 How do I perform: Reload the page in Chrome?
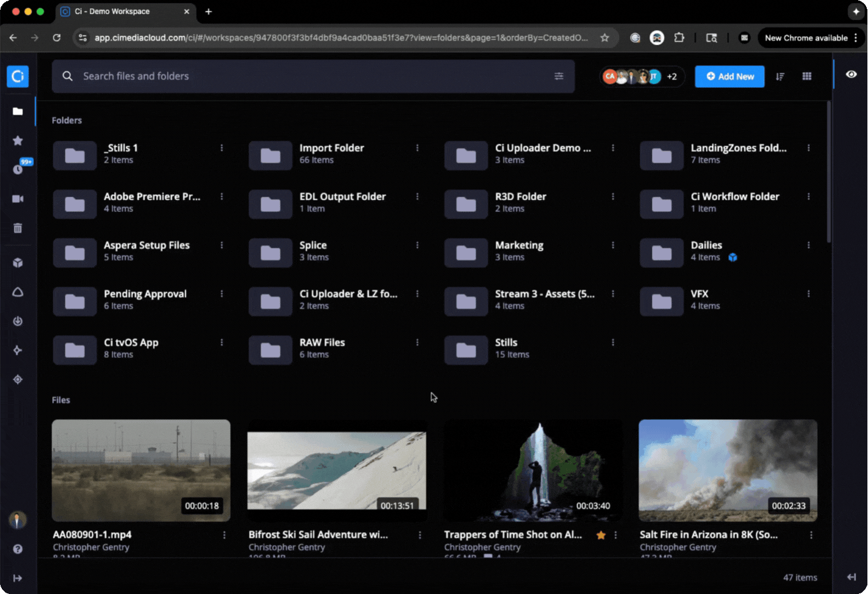[x=56, y=38]
